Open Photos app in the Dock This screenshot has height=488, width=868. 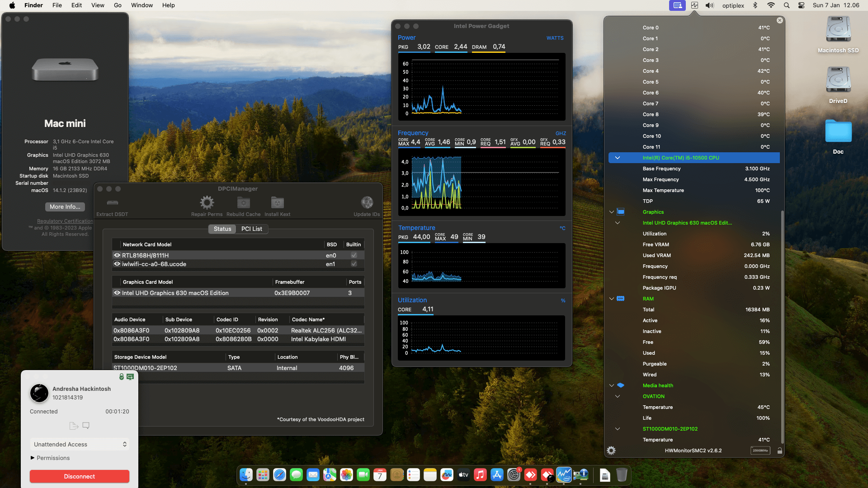click(x=346, y=475)
